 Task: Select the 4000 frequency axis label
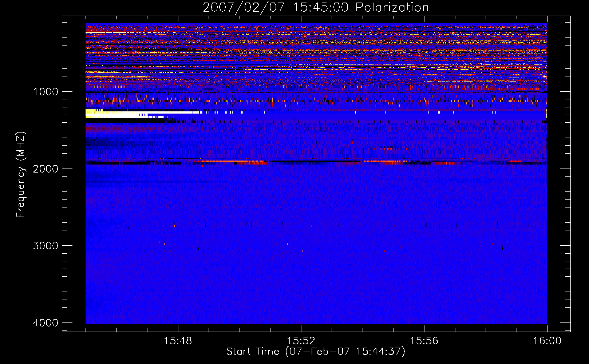(x=46, y=323)
